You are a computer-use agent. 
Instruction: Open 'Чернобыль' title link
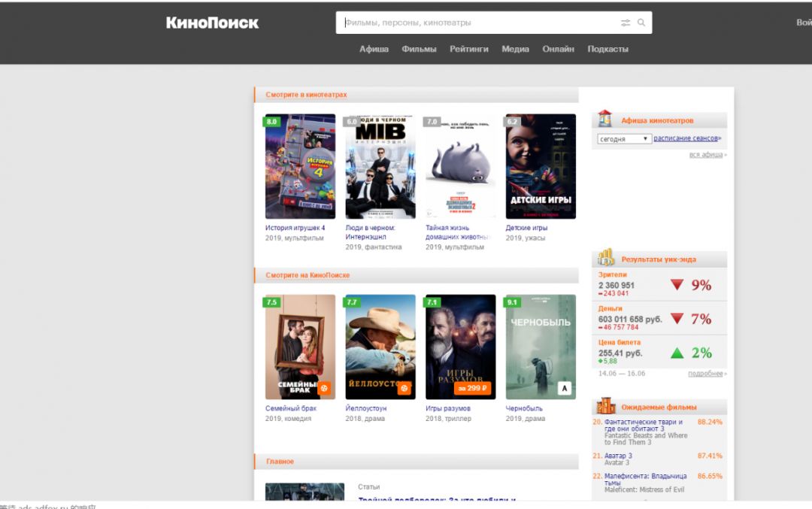click(x=524, y=408)
